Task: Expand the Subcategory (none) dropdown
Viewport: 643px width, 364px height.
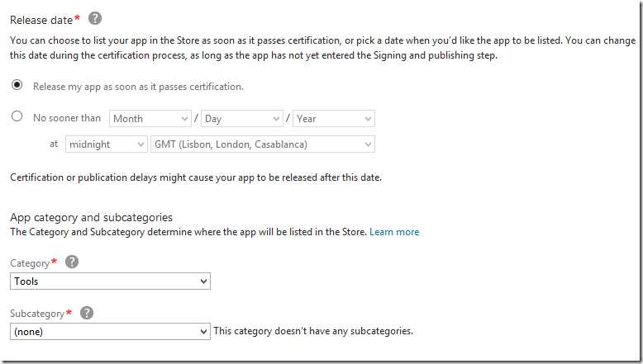Action: point(111,332)
